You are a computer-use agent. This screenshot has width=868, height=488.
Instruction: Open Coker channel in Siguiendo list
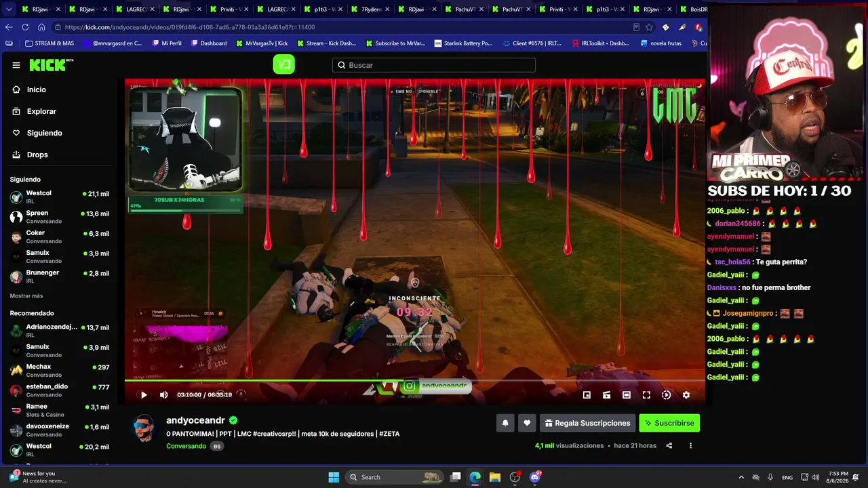[59, 237]
